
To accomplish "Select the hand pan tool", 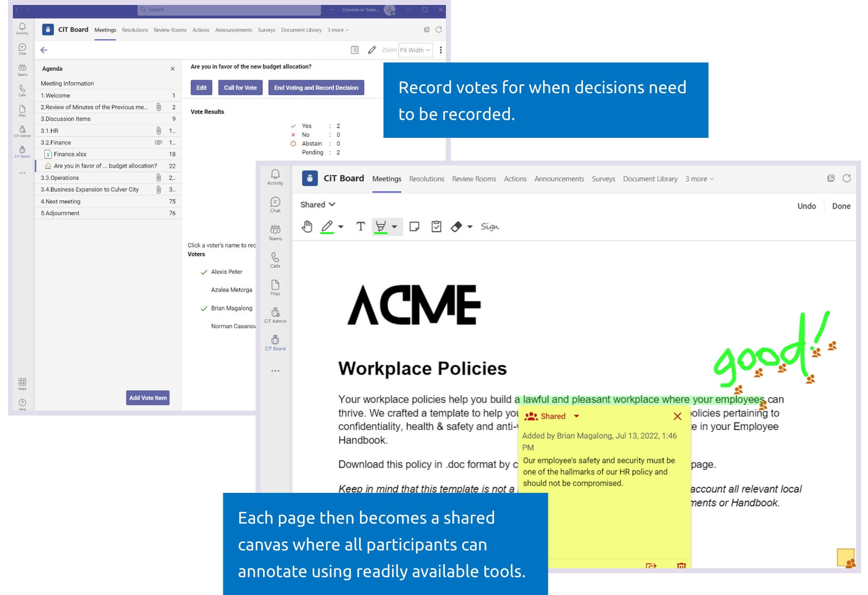I will [x=307, y=227].
